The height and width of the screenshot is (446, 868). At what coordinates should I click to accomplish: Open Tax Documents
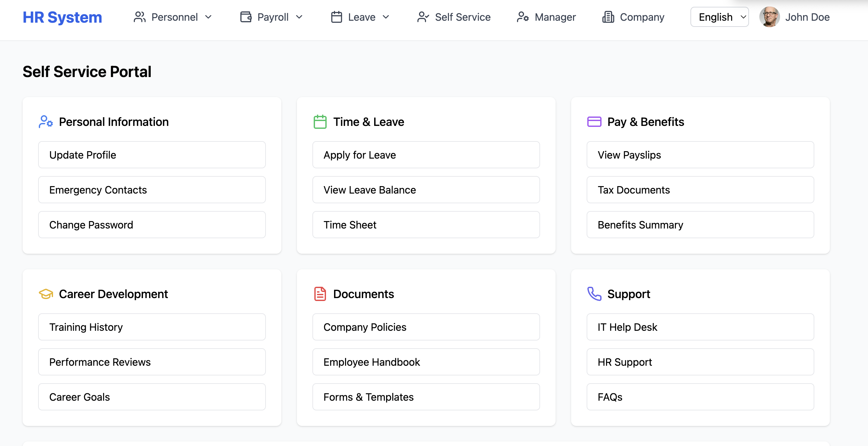(700, 190)
